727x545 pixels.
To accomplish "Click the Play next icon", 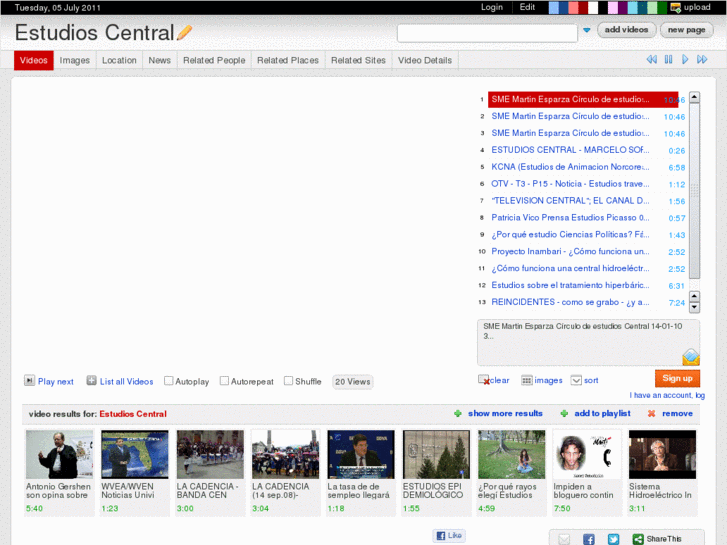I will 29,381.
